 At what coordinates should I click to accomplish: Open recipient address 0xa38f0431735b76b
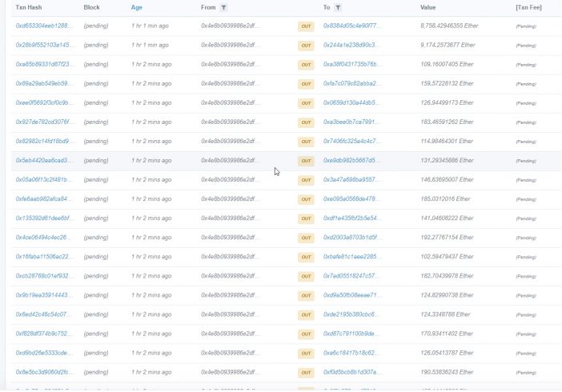click(351, 65)
